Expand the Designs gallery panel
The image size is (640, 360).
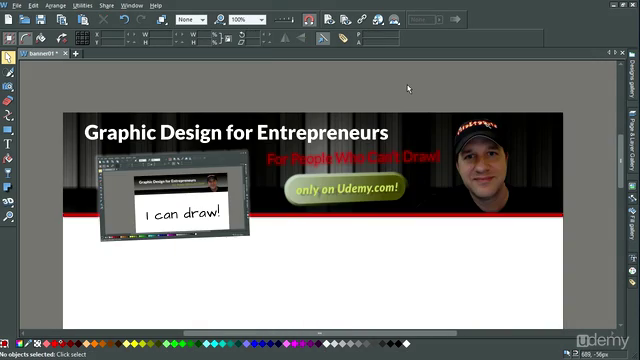point(632,75)
